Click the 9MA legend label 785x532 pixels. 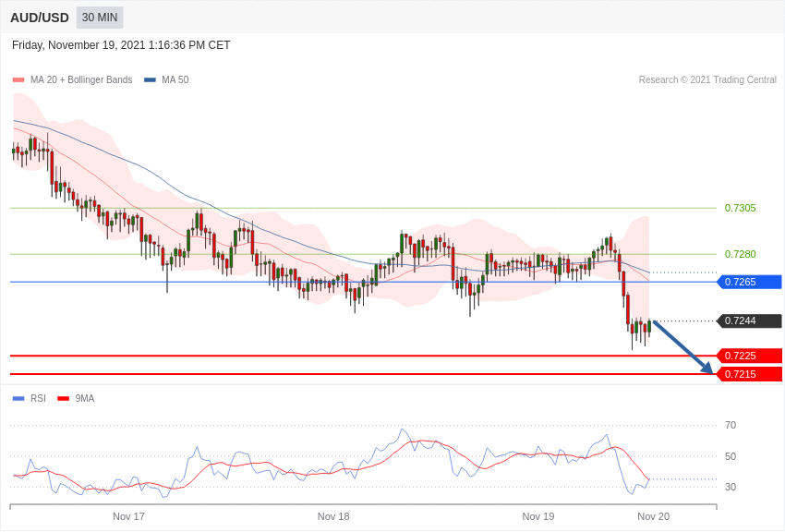point(85,398)
